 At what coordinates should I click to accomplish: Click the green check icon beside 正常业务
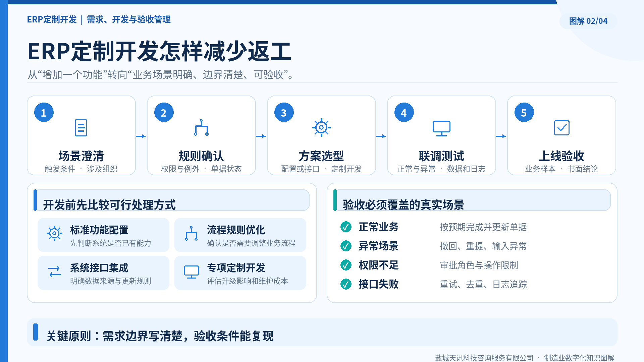click(346, 227)
